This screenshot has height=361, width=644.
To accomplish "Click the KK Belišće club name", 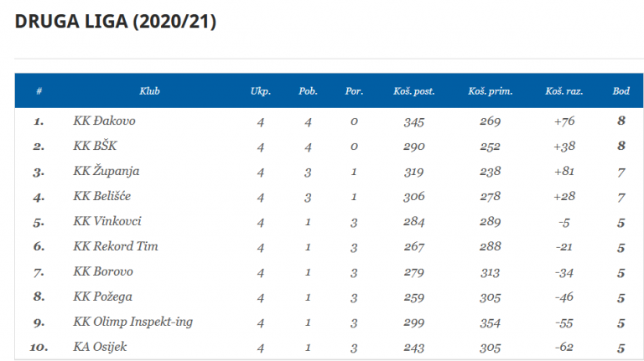I will click(x=101, y=196).
